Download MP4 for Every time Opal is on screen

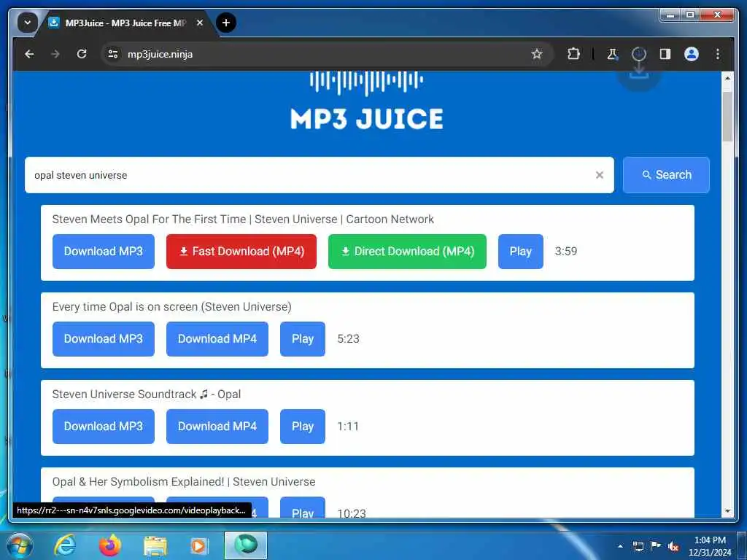tap(217, 339)
